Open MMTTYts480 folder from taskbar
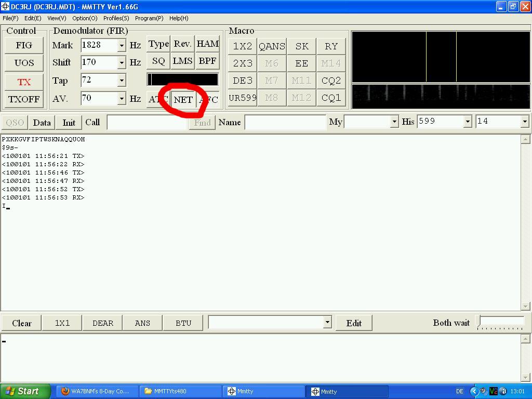532x399 pixels. (x=180, y=391)
